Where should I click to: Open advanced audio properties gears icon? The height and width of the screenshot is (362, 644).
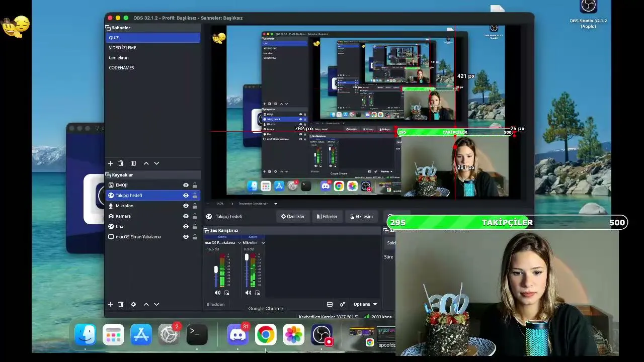point(342,304)
